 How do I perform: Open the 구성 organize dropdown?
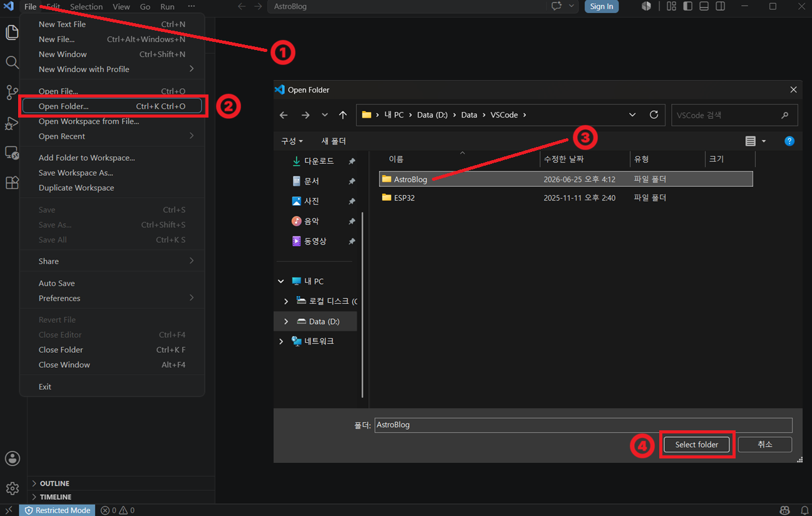pyautogui.click(x=292, y=141)
